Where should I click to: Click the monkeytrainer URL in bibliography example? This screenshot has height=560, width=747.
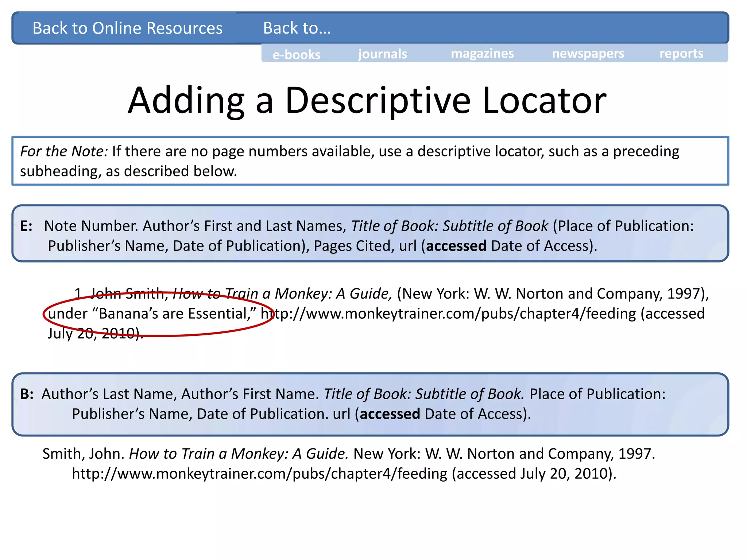[x=259, y=474]
